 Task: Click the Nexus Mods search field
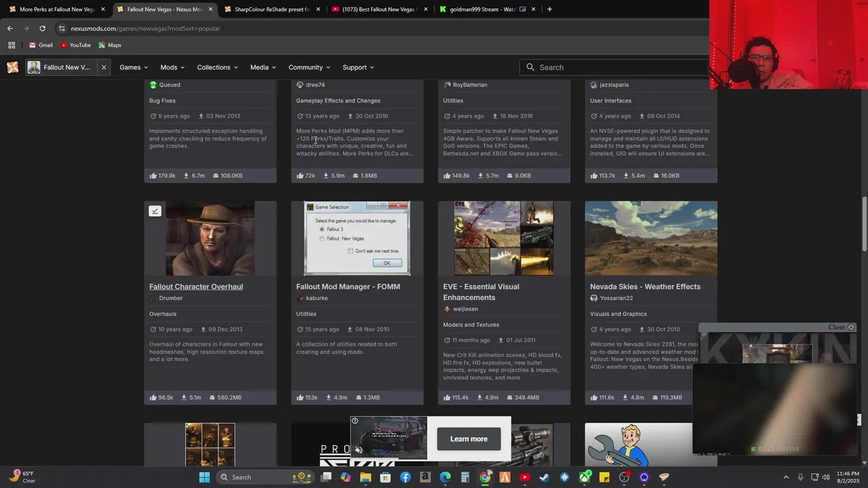coord(614,67)
